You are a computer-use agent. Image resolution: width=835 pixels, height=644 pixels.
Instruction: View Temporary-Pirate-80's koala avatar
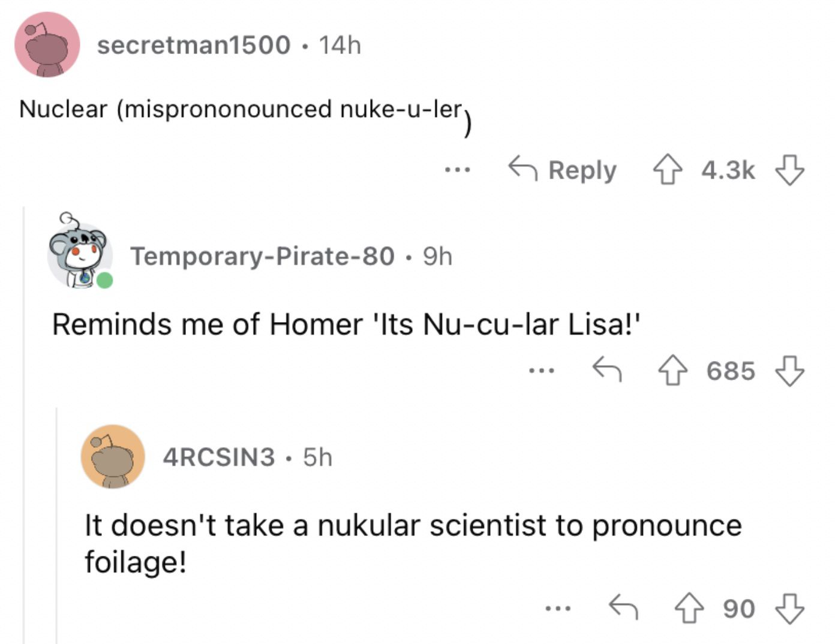click(x=80, y=251)
